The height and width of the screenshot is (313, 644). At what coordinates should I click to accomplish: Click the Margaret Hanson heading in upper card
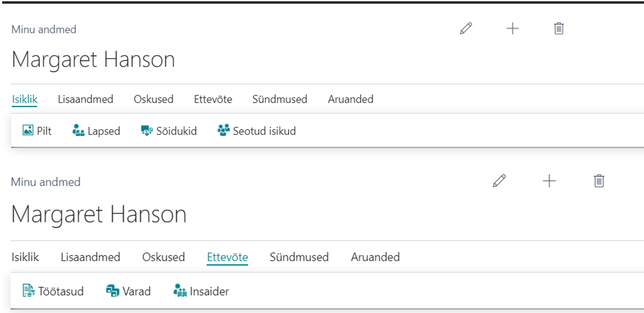(93, 59)
